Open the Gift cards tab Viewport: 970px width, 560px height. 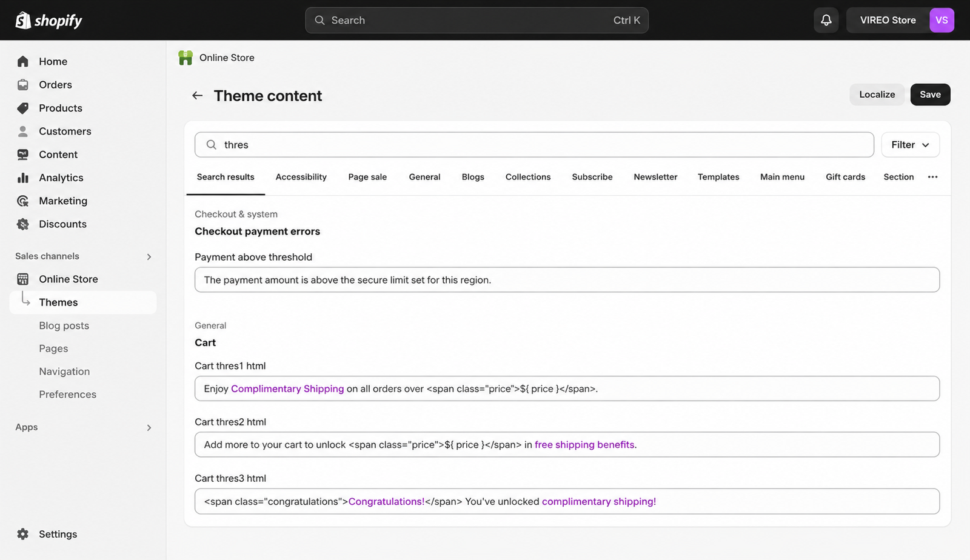coord(845,177)
